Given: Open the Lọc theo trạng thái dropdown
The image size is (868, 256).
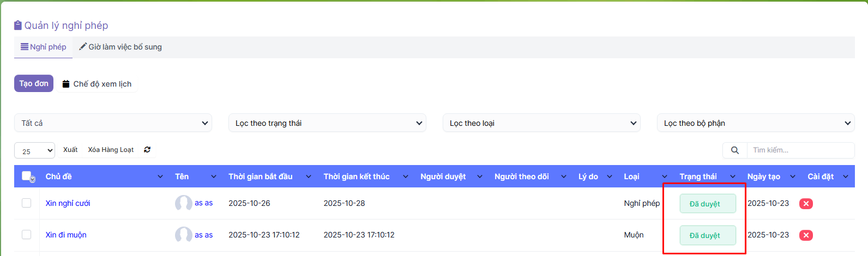Looking at the screenshot, I should point(327,123).
